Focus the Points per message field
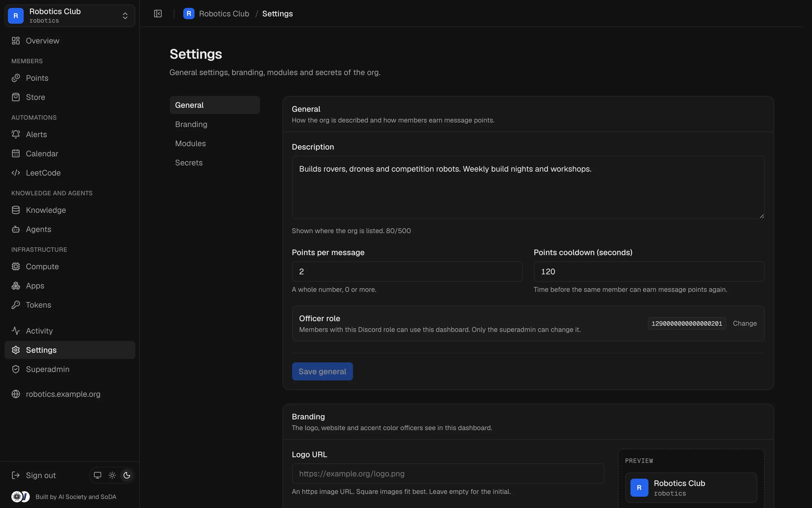 tap(407, 271)
